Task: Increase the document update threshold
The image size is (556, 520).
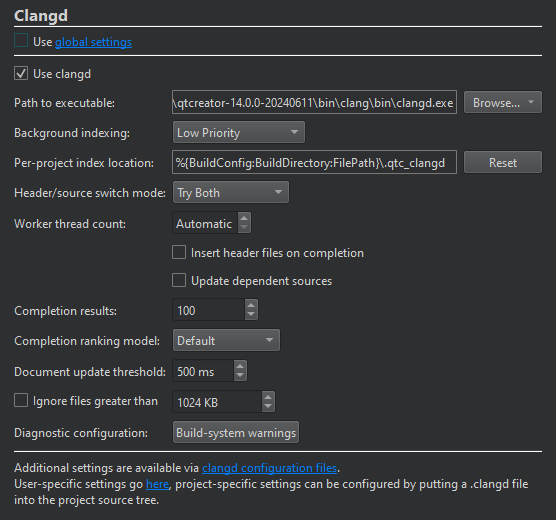Action: (x=240, y=366)
